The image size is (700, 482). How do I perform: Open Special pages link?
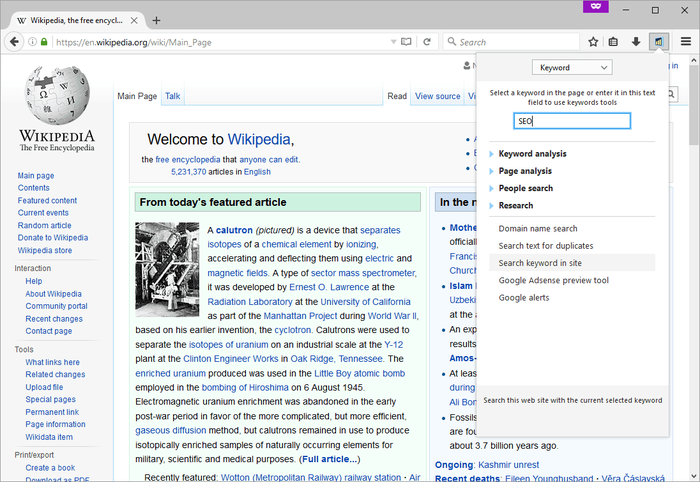pos(50,399)
